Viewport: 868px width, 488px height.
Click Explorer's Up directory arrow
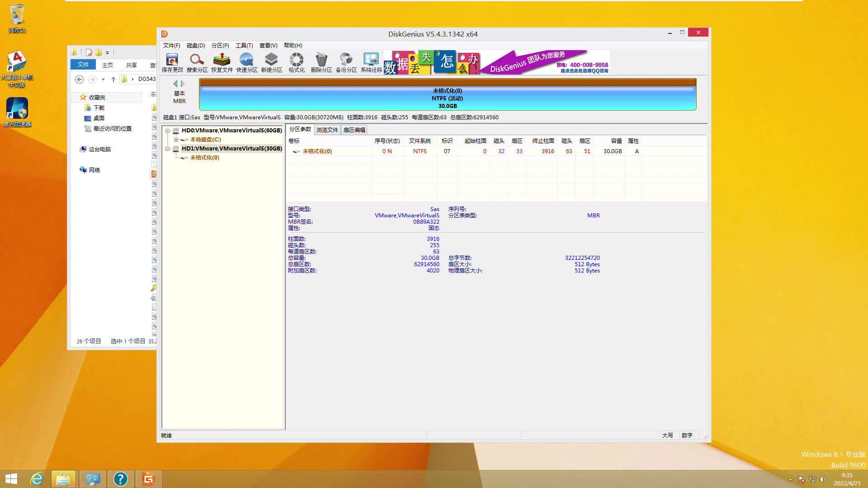(x=113, y=79)
